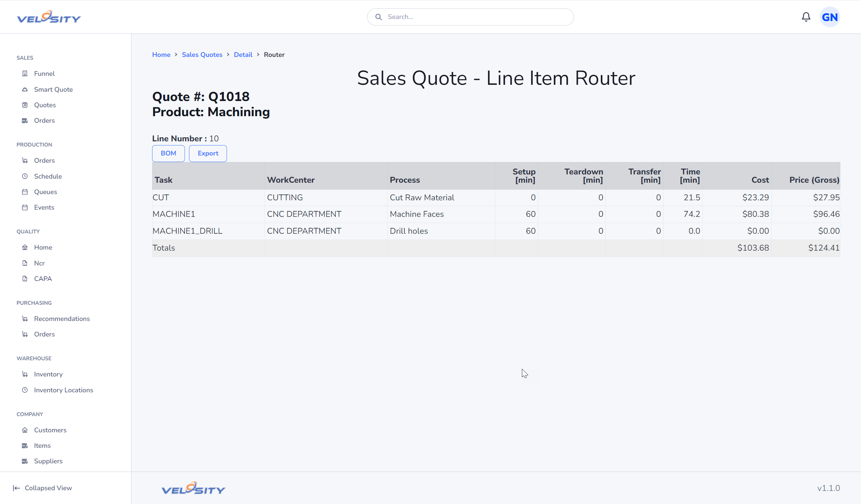This screenshot has height=504, width=861.
Task: Open Funnel in the Sales menu
Action: click(x=44, y=73)
